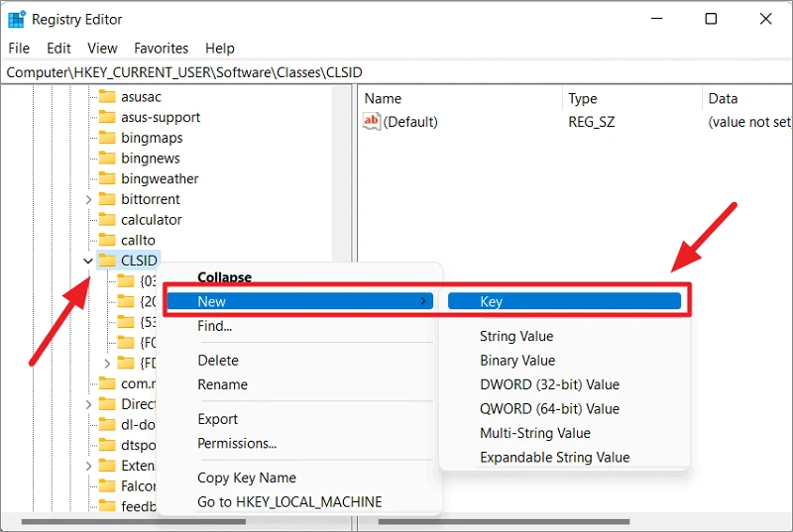
Task: Click the folder icon of the {20 subkey
Action: 126,301
